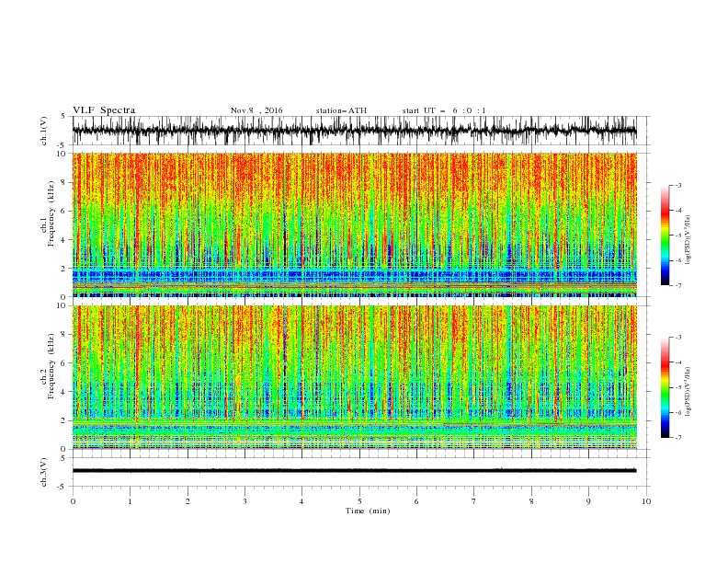Click the "2" frequency tick of ch.2 spectrogram

63,420
